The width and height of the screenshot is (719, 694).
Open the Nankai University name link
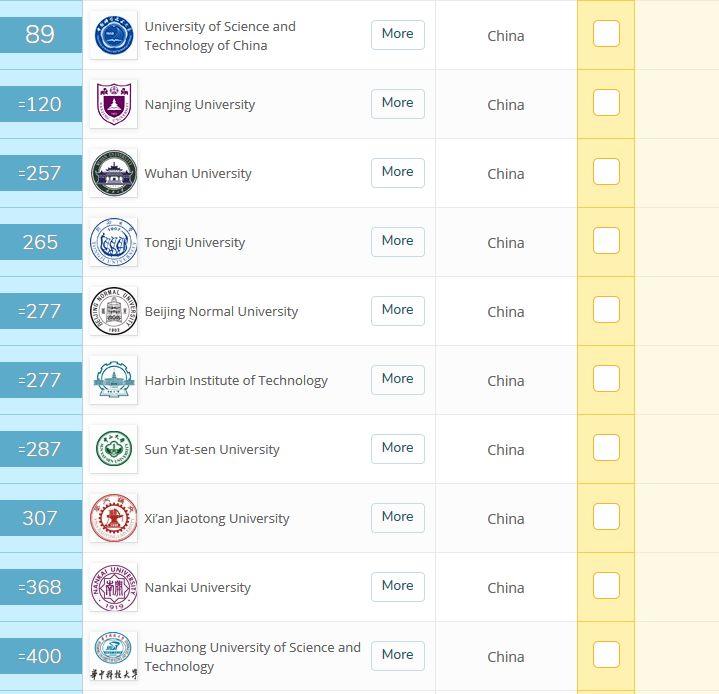[198, 588]
